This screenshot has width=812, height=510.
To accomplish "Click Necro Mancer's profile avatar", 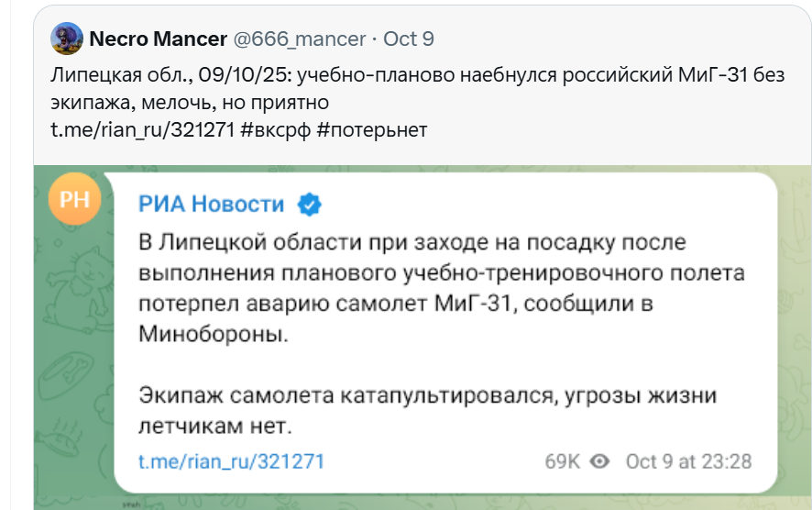I will tap(69, 39).
